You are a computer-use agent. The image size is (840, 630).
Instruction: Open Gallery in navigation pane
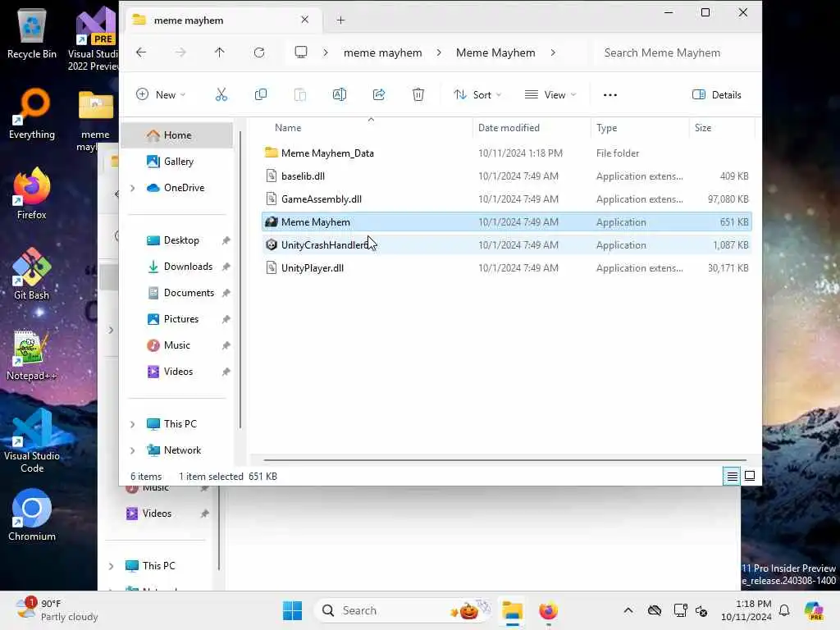click(x=177, y=162)
